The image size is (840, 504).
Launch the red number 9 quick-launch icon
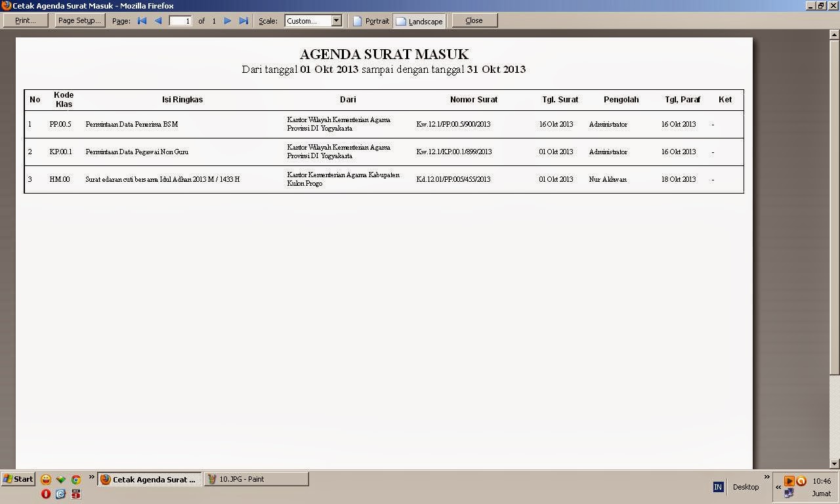pyautogui.click(x=76, y=493)
